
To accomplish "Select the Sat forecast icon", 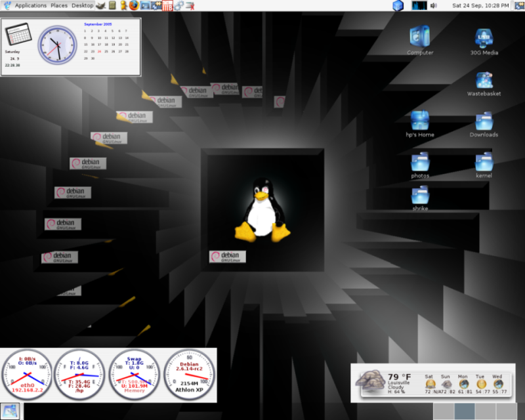I will coord(430,384).
